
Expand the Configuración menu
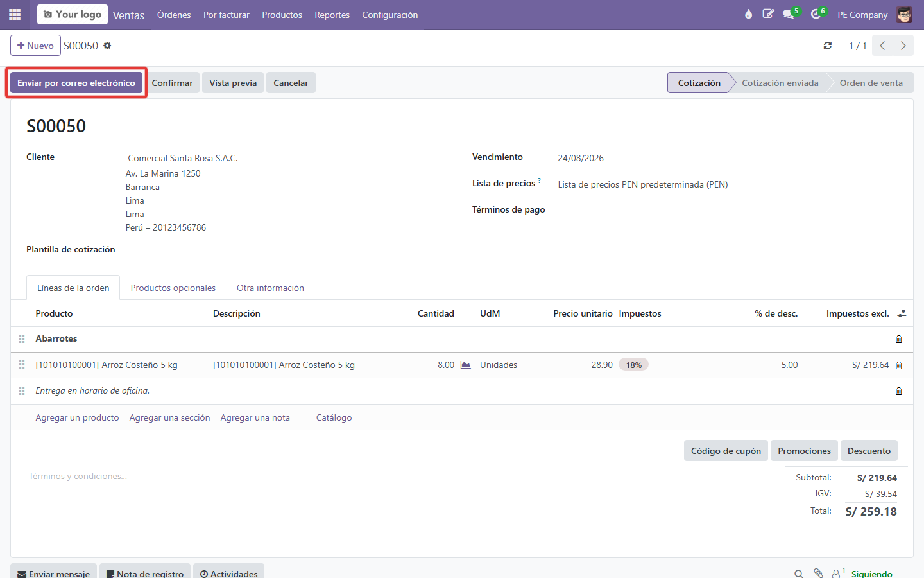[x=389, y=15]
